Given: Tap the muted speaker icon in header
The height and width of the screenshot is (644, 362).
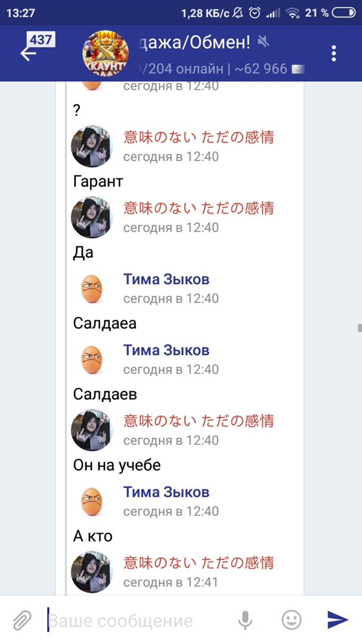Looking at the screenshot, I should (262, 41).
